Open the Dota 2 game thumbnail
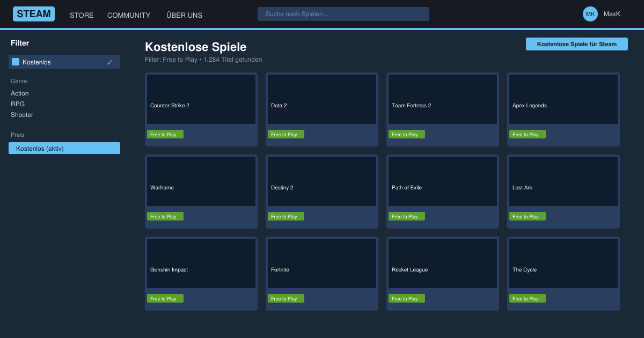Image resolution: width=644 pixels, height=338 pixels. [322, 99]
